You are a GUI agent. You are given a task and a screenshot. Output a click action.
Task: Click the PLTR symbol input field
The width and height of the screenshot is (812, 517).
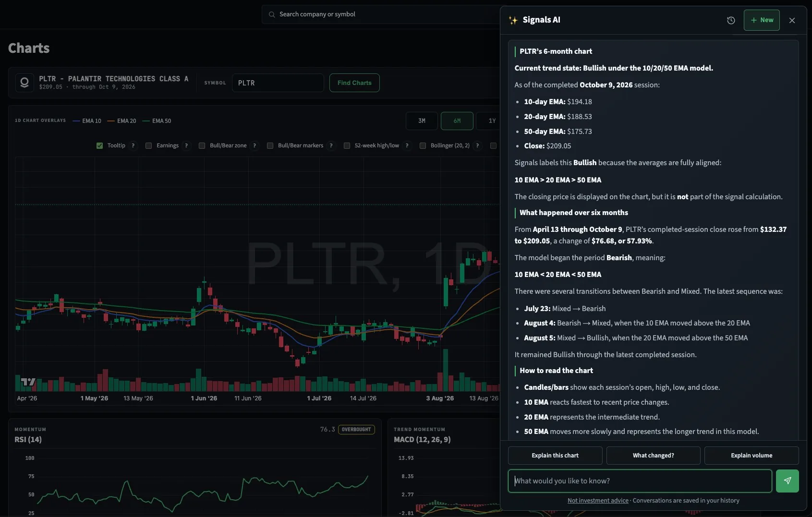click(x=278, y=83)
